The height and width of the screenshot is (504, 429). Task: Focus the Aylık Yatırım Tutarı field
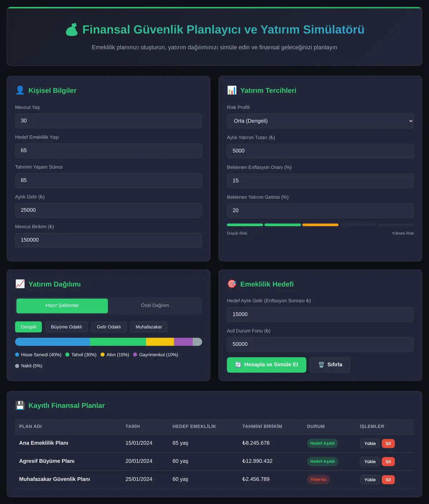tap(320, 151)
